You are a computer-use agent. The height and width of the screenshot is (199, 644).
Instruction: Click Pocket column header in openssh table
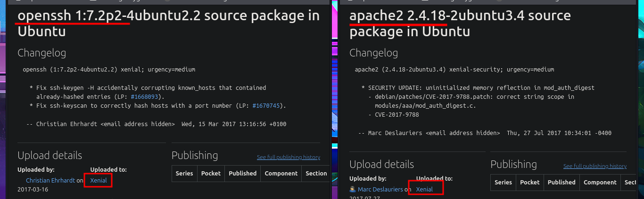[211, 173]
